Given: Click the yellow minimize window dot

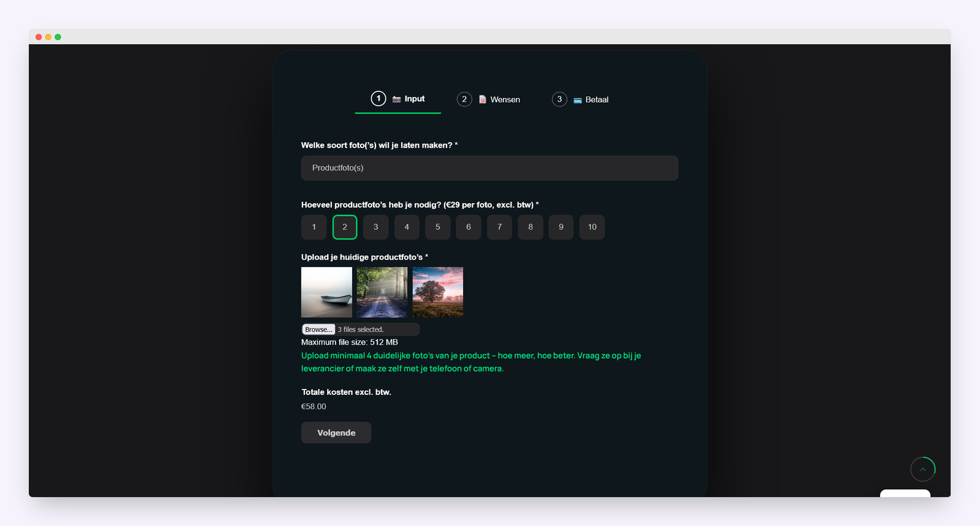Looking at the screenshot, I should point(48,37).
